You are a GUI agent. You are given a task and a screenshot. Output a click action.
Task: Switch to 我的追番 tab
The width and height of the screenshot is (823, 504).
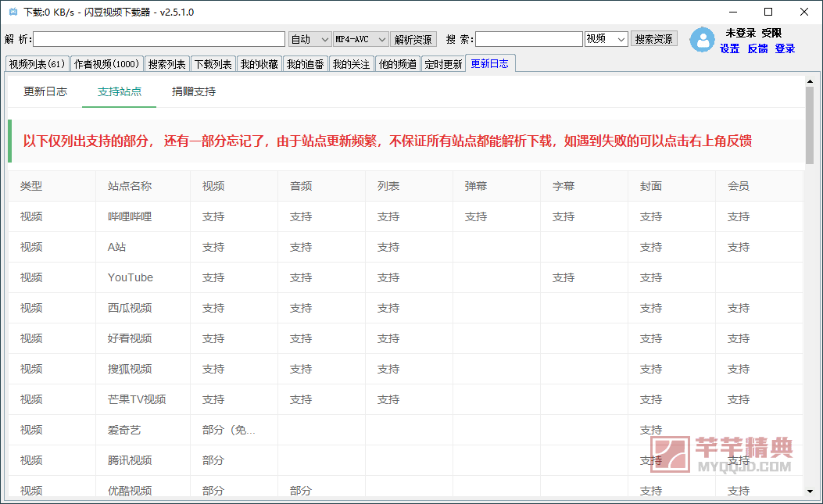(306, 64)
